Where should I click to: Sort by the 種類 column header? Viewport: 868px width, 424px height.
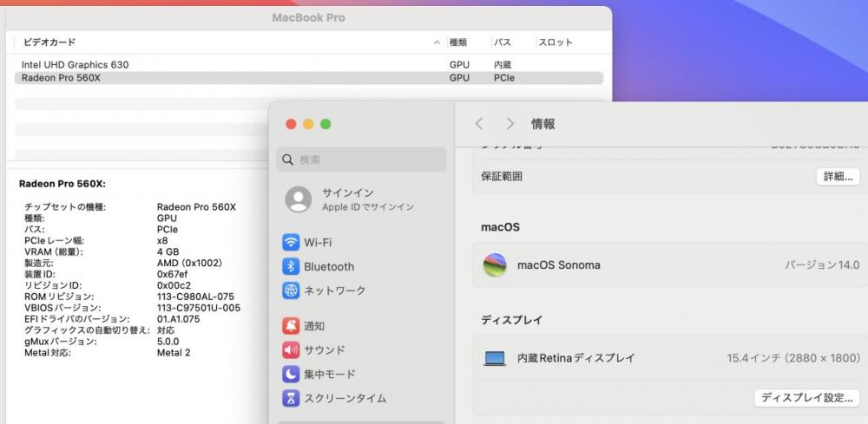click(x=457, y=42)
